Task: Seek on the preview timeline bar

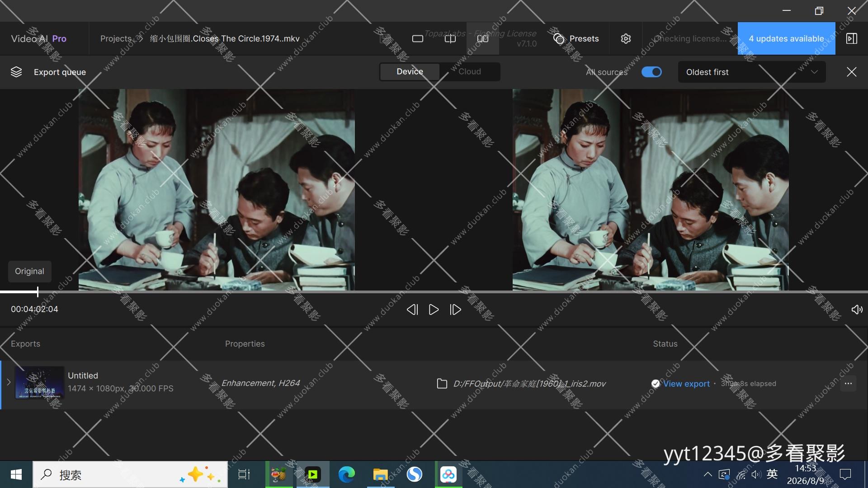Action: 434,292
